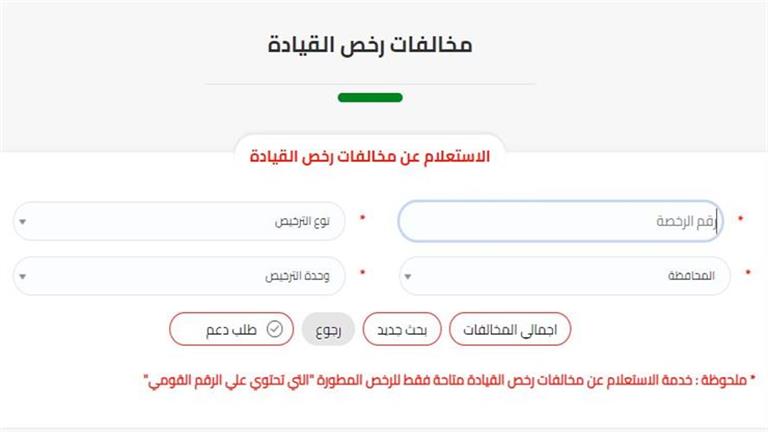Viewport: 768px width, 432px height.
Task: Click the نوع الترخيص dropdown arrow
Action: (x=23, y=221)
